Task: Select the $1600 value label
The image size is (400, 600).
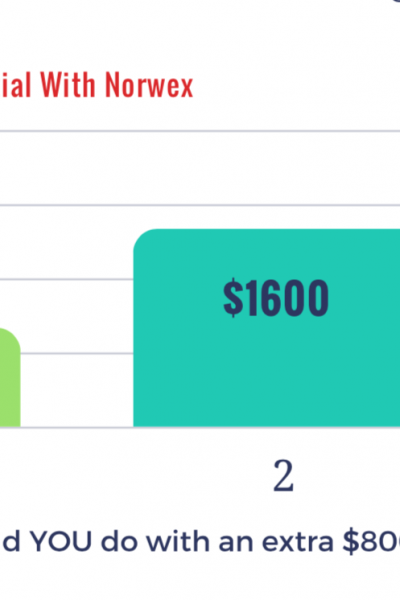Action: (x=276, y=298)
